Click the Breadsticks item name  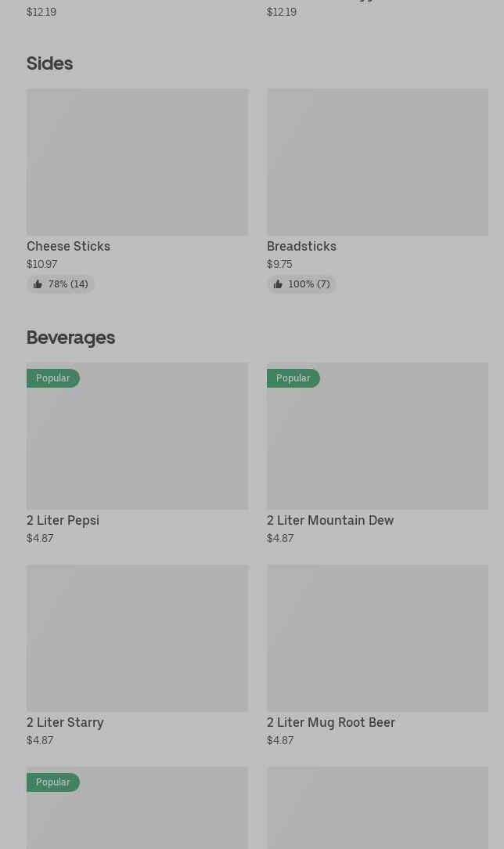tap(301, 246)
